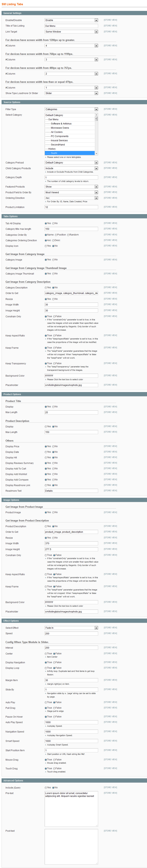147x868 pixels.
Task: Select 'Sushi' in category list
Action: point(70,153)
